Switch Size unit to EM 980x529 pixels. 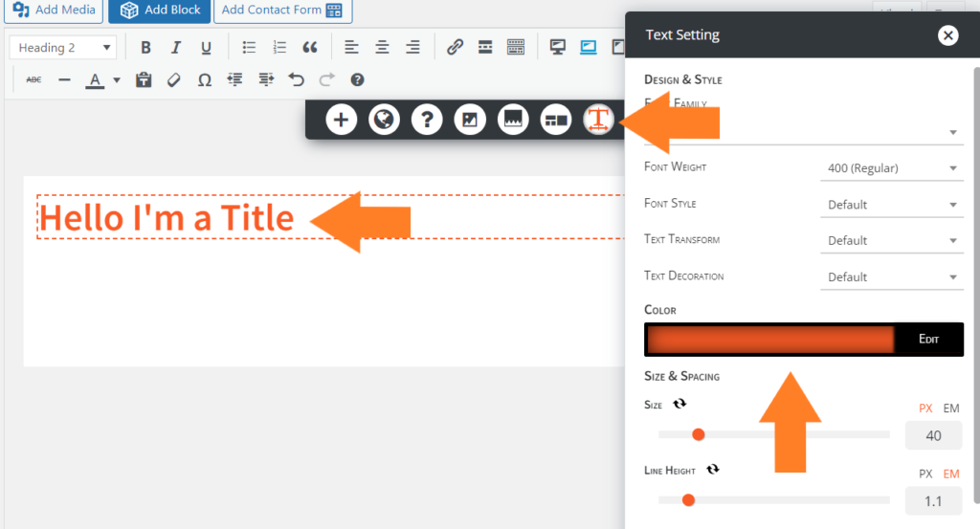point(951,408)
